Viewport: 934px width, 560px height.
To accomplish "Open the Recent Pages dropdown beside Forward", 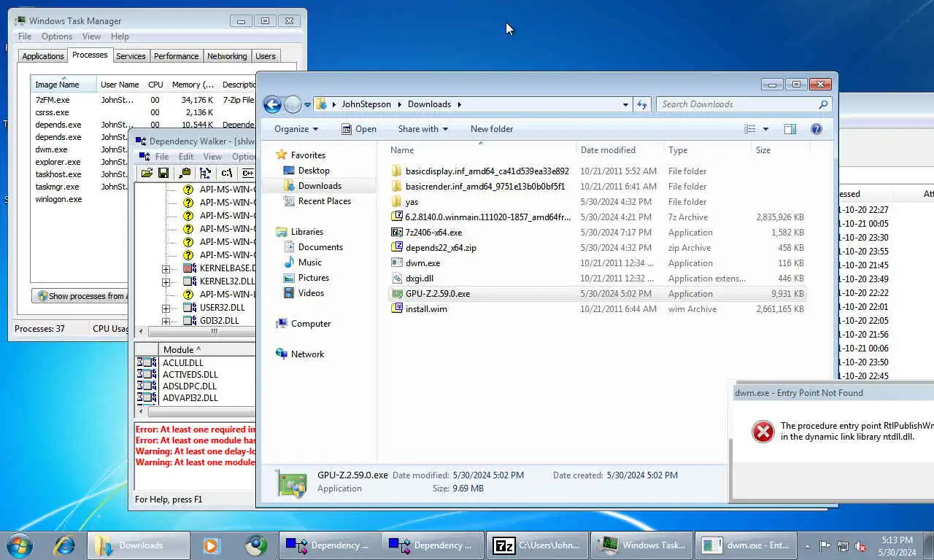I will pos(307,104).
